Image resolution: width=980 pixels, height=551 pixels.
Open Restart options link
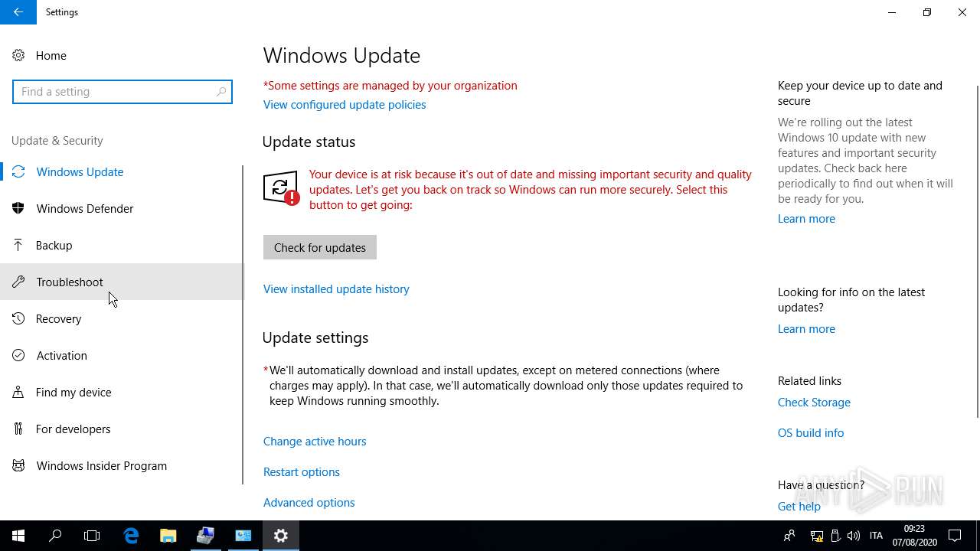point(302,472)
